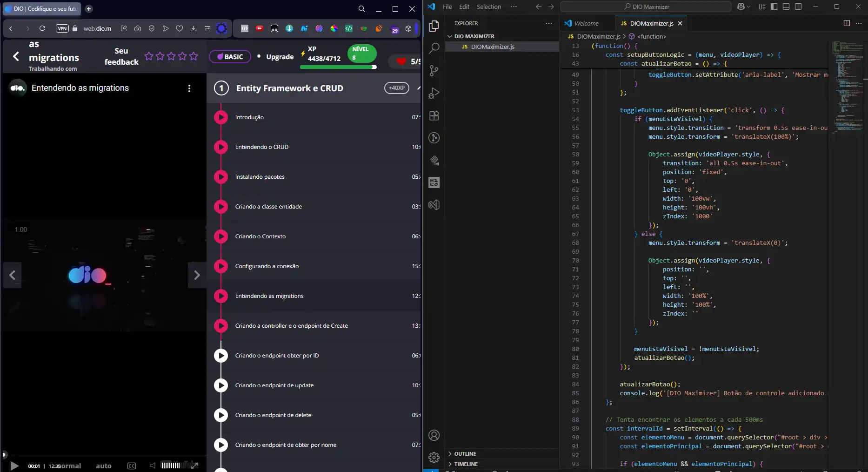Close the DIOMaximizer.js editor tab
Viewport: 868px width, 472px height.
[680, 23]
